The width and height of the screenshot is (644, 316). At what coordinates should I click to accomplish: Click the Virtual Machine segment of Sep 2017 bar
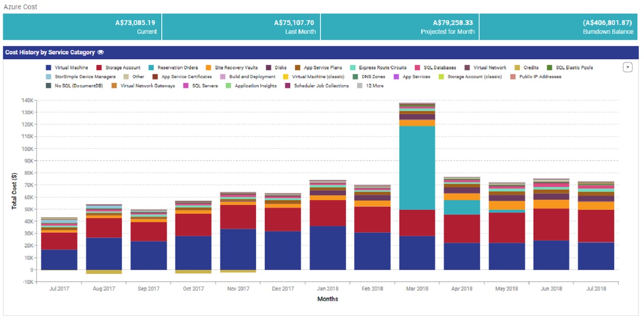click(148, 255)
